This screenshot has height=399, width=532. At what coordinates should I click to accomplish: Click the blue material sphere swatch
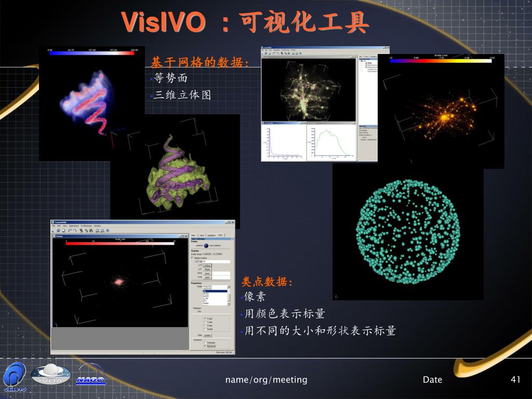tap(206, 246)
